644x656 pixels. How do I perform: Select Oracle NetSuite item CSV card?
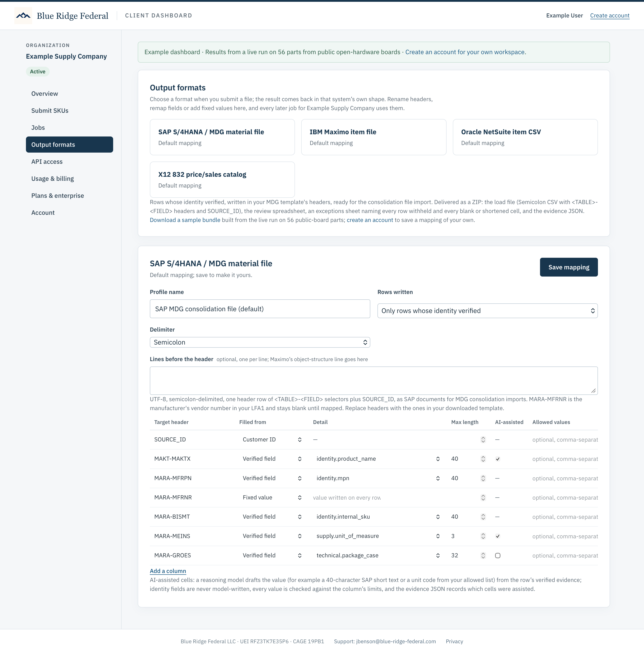tap(525, 137)
